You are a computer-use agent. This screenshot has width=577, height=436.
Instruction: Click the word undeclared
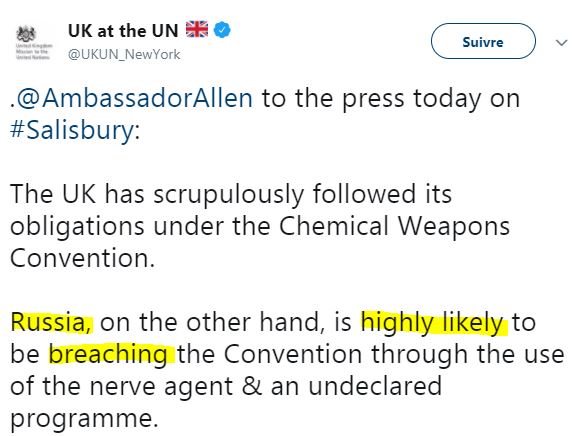pyautogui.click(x=375, y=386)
